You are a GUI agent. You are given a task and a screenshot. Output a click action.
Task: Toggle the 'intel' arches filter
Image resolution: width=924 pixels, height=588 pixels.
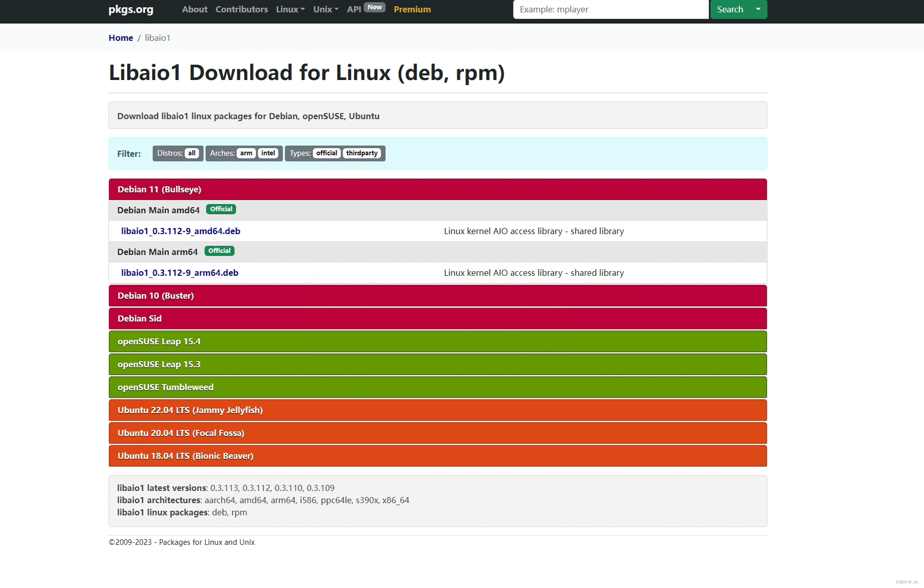click(x=268, y=153)
